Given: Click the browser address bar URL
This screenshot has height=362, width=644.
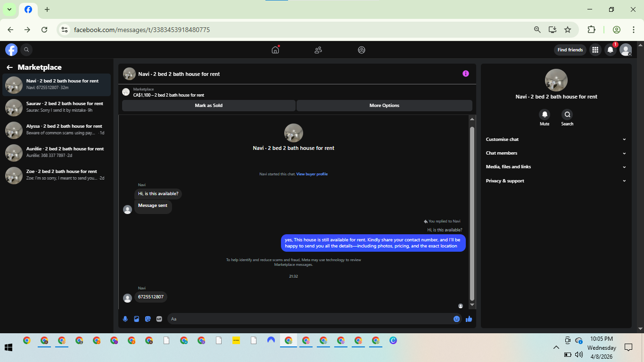Looking at the screenshot, I should pos(142,30).
